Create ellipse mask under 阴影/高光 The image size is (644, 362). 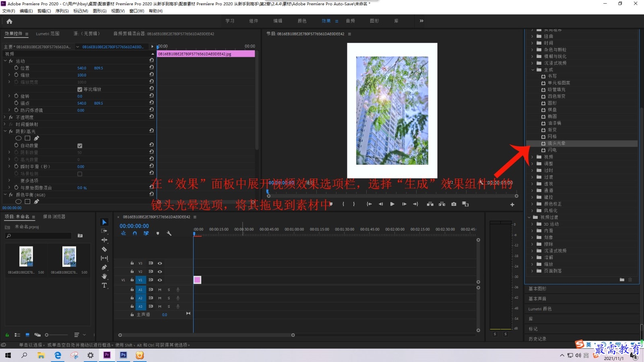pyautogui.click(x=19, y=138)
